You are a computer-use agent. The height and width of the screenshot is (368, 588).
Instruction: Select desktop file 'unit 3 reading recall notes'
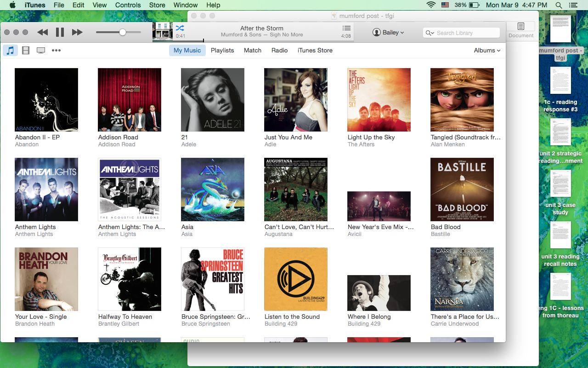[560, 244]
